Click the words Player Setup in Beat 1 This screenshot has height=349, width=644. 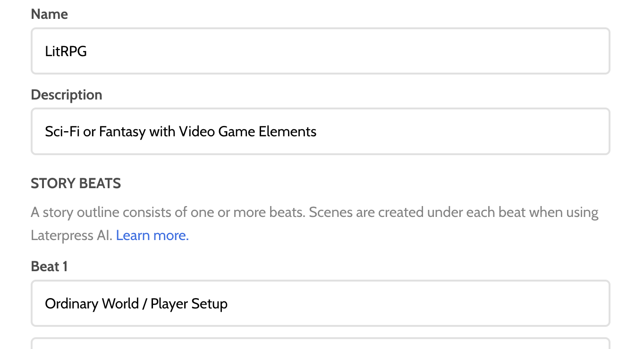click(189, 304)
